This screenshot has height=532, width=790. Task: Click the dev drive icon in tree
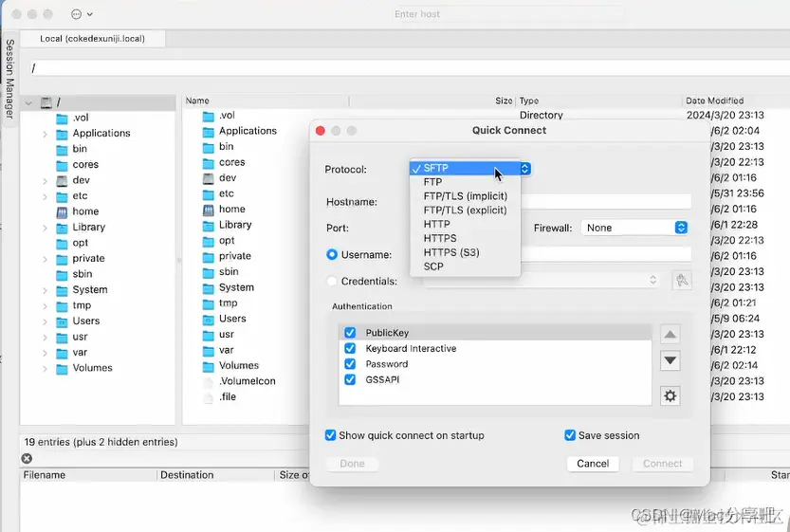tap(62, 180)
